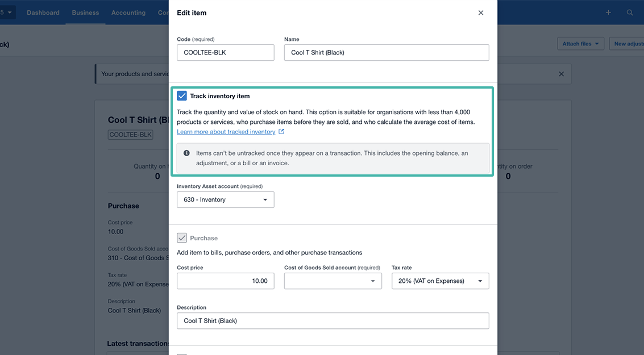Click into the Cost price field
The width and height of the screenshot is (644, 355).
pyautogui.click(x=226, y=281)
